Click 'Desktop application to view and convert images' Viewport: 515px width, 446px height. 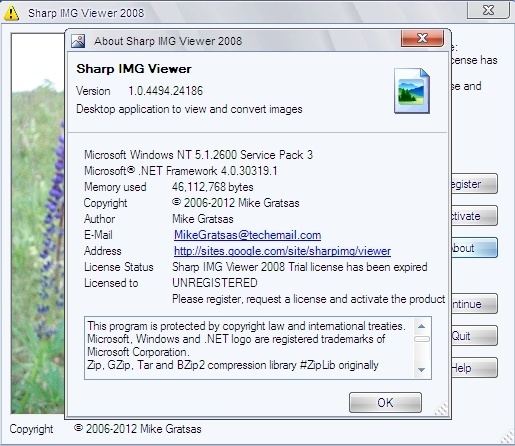(x=189, y=109)
